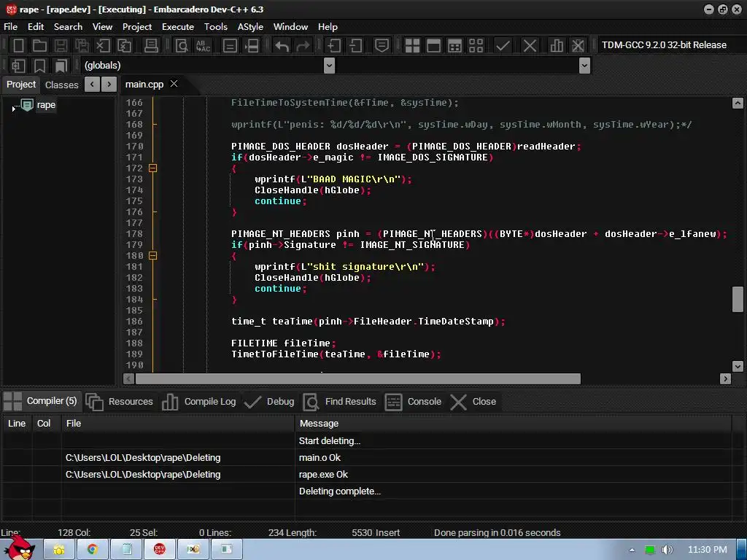Click the Indent toolbar icon
The height and width of the screenshot is (560, 747).
333,45
